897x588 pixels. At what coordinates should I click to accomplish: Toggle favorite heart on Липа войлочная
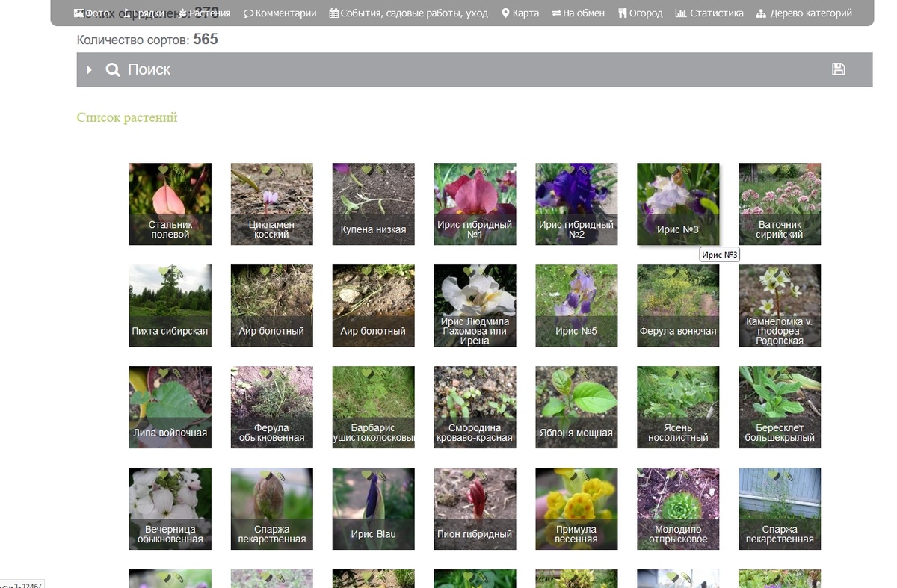point(163,373)
